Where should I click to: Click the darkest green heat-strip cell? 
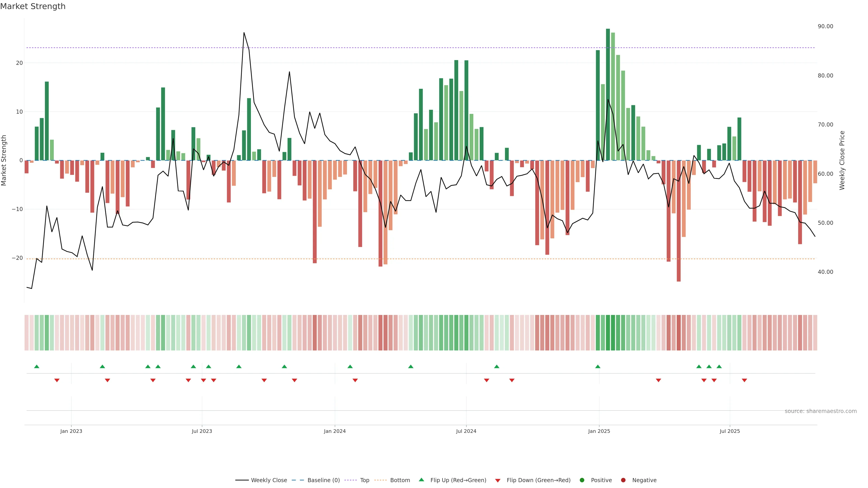(x=608, y=332)
